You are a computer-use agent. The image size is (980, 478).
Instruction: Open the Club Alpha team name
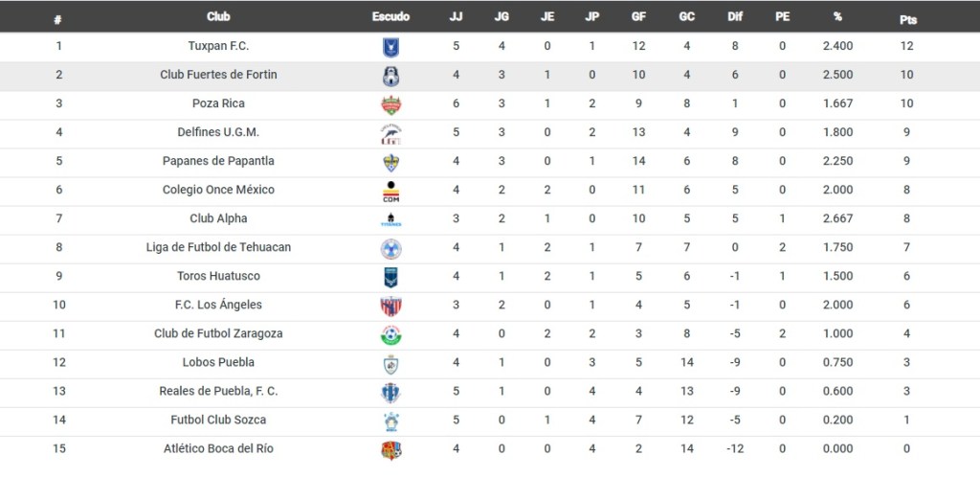pos(218,218)
